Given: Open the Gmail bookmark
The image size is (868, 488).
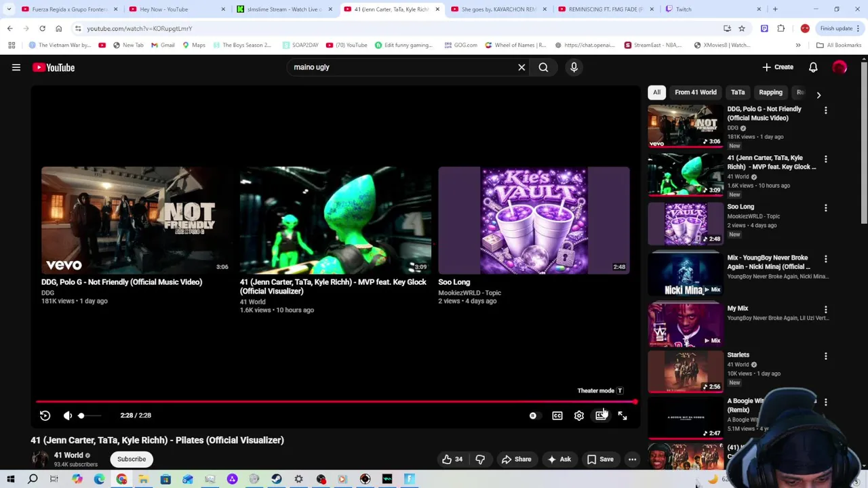Looking at the screenshot, I should point(163,45).
